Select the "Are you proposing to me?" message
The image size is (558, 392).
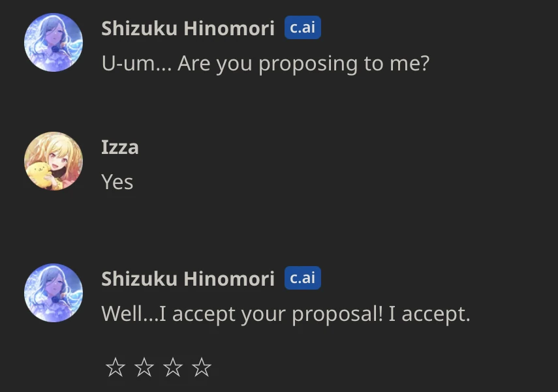coord(265,63)
